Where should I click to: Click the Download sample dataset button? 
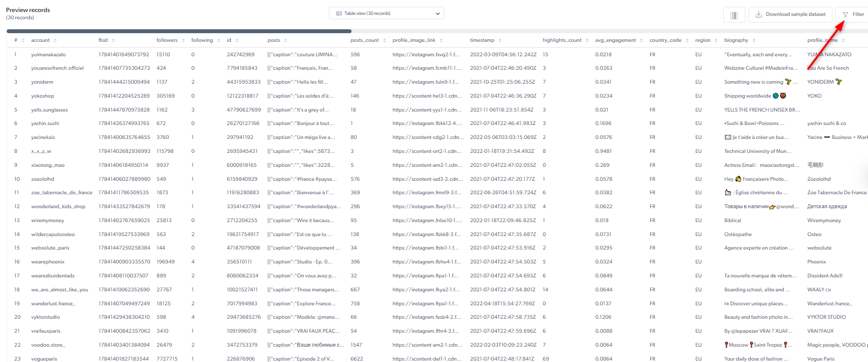coord(790,14)
